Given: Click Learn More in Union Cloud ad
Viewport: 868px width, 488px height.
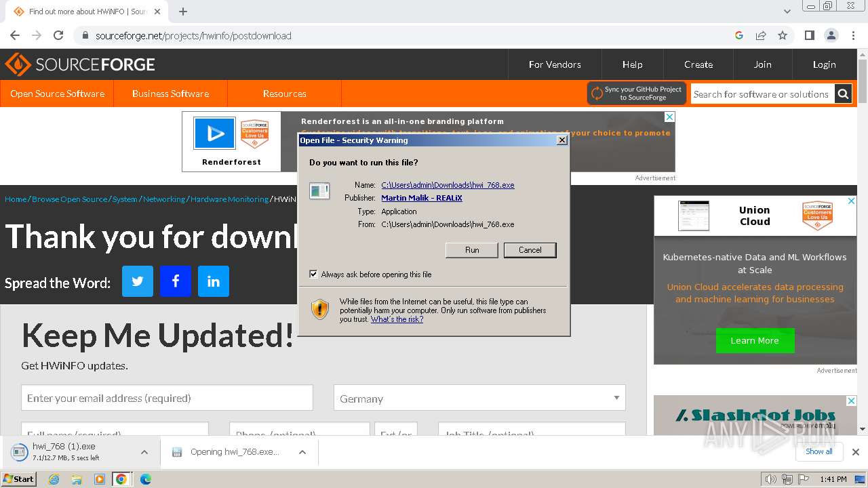Looking at the screenshot, I should 755,340.
